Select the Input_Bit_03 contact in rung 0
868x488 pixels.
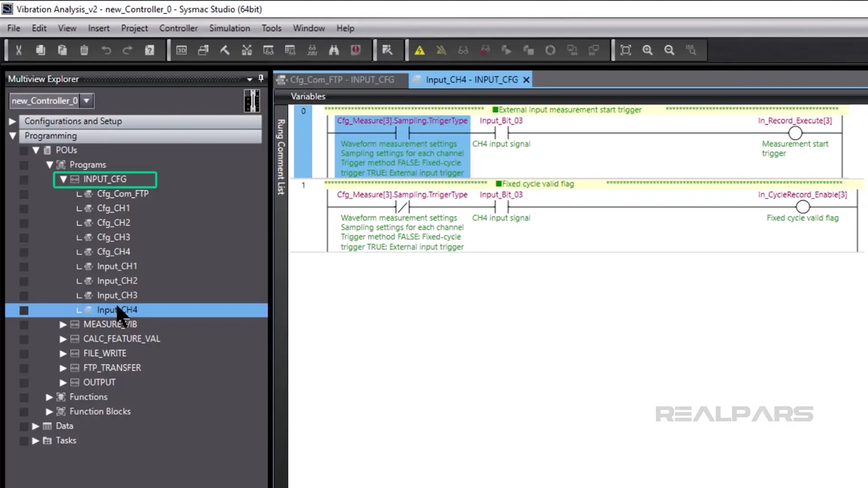tap(501, 133)
